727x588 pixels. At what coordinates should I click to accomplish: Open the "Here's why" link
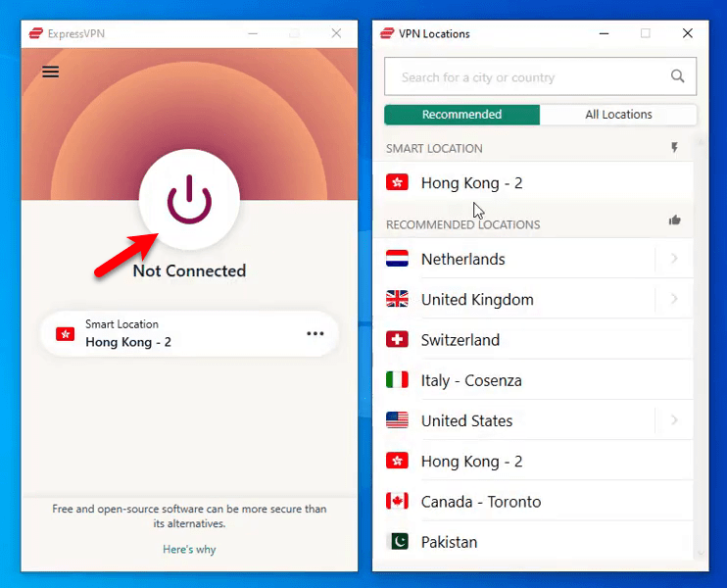pos(189,549)
